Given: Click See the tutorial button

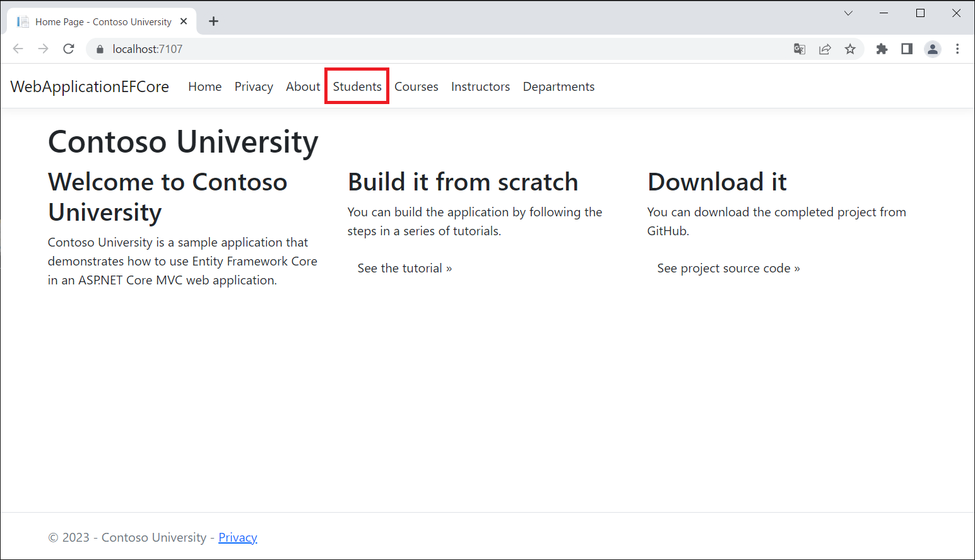Looking at the screenshot, I should click(405, 269).
